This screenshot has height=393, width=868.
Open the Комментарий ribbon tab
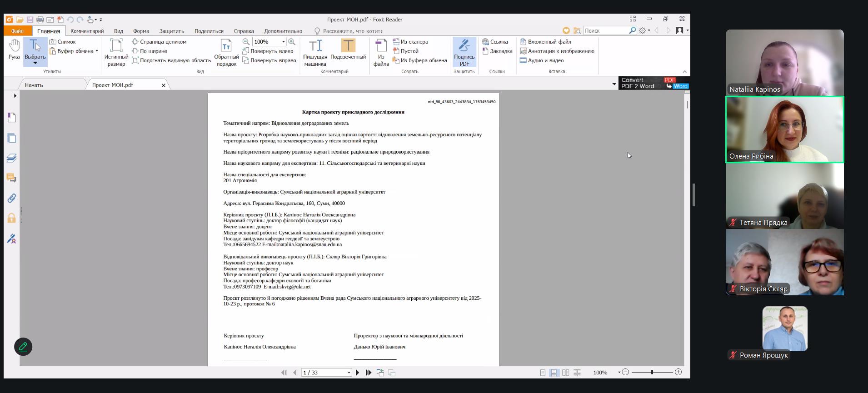(x=87, y=31)
